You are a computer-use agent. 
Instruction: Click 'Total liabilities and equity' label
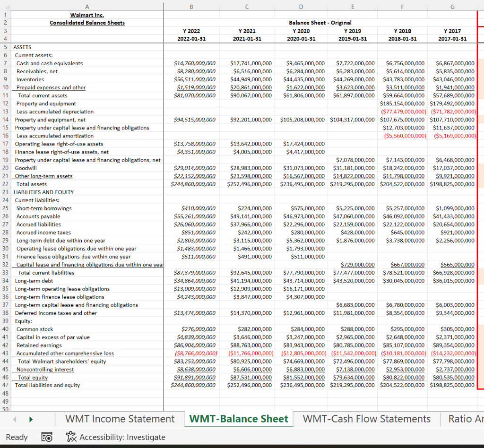tap(47, 385)
